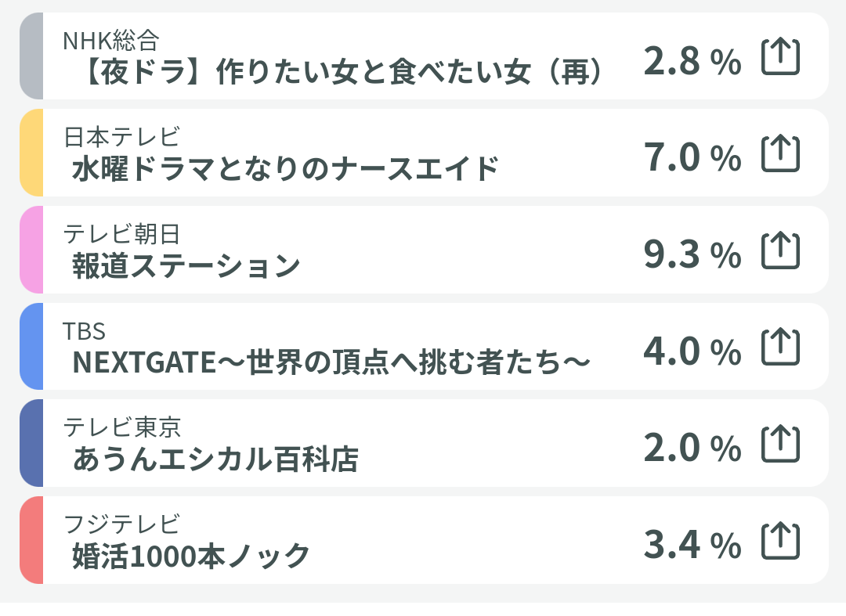Click the gray NHK総合 color bar
This screenshot has width=846, height=616.
point(31,56)
